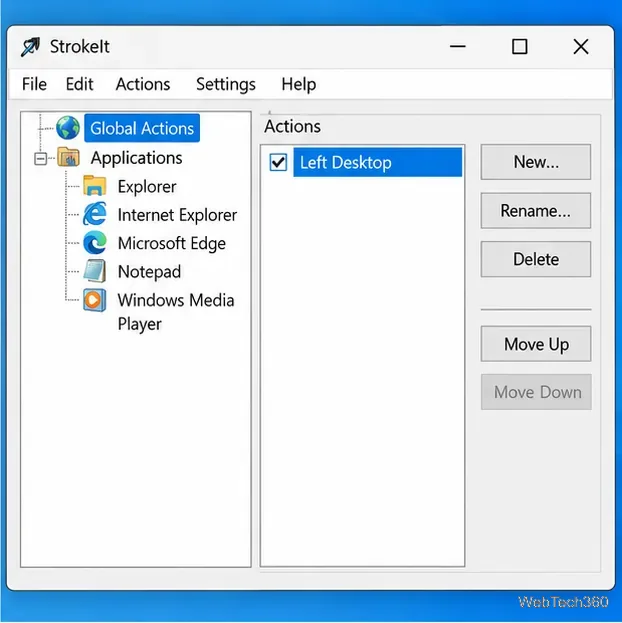This screenshot has width=622, height=623.
Task: Click the StrokeIt arrow icon in title bar
Action: point(31,47)
